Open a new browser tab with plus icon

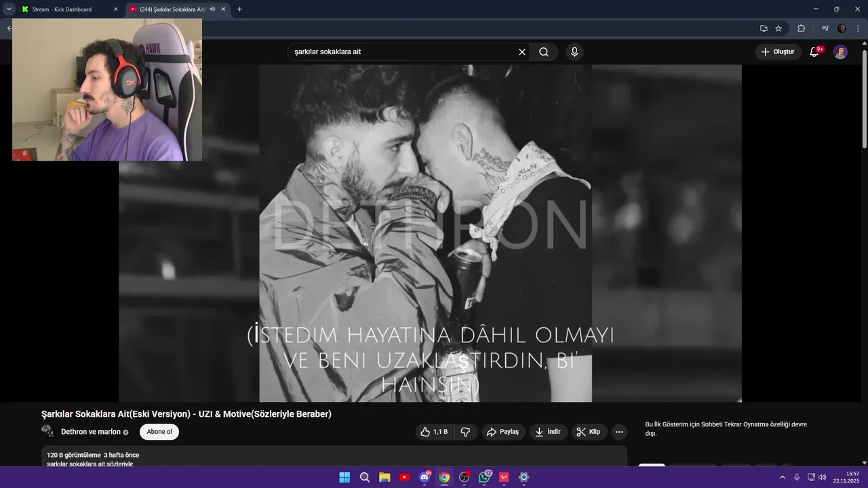(x=239, y=9)
